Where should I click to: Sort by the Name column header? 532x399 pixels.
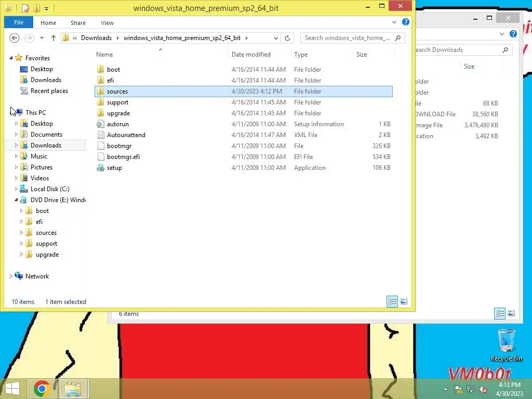pyautogui.click(x=104, y=54)
